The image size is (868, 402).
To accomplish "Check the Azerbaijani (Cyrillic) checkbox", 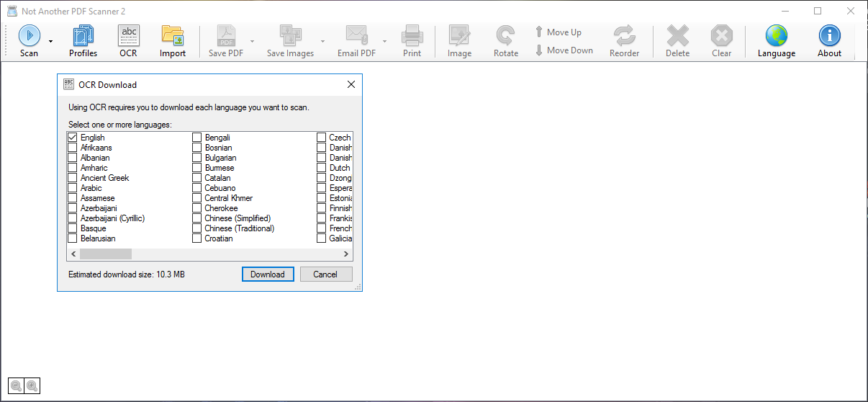I will tap(72, 218).
